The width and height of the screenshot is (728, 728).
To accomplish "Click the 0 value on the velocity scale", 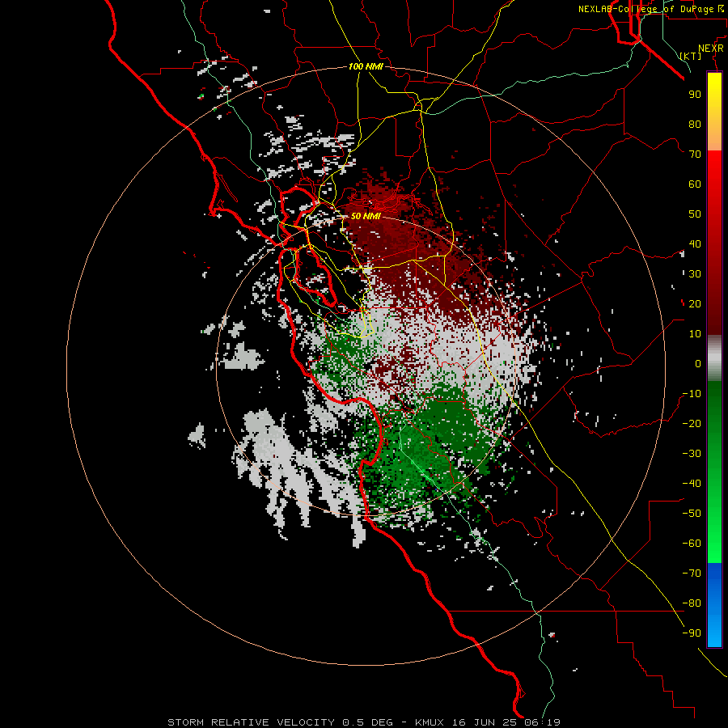I will [698, 364].
